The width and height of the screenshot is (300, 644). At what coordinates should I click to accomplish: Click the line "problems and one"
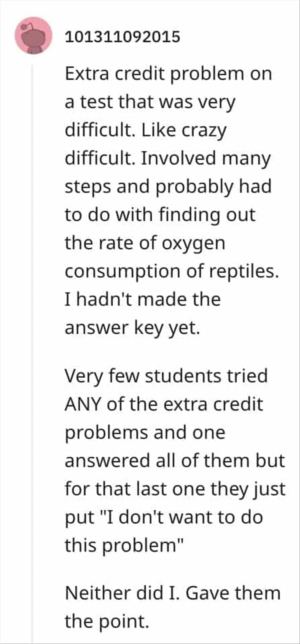[x=145, y=433]
